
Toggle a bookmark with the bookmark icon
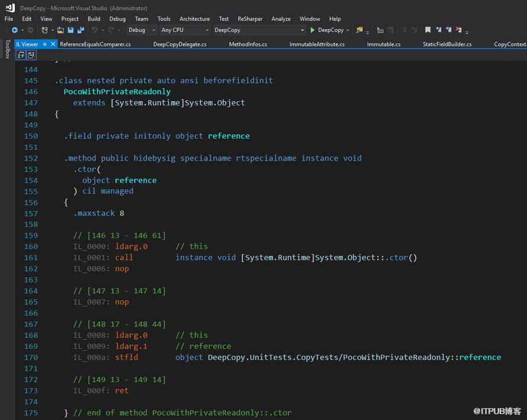pyautogui.click(x=428, y=30)
